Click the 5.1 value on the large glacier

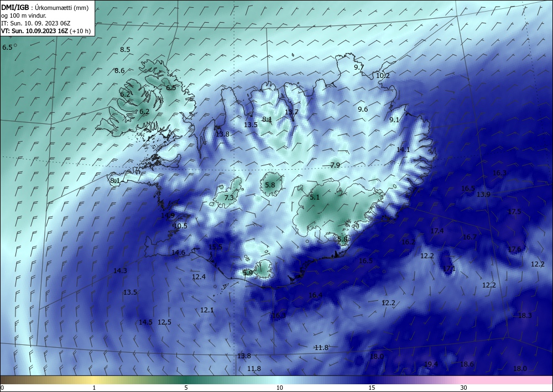(315, 197)
